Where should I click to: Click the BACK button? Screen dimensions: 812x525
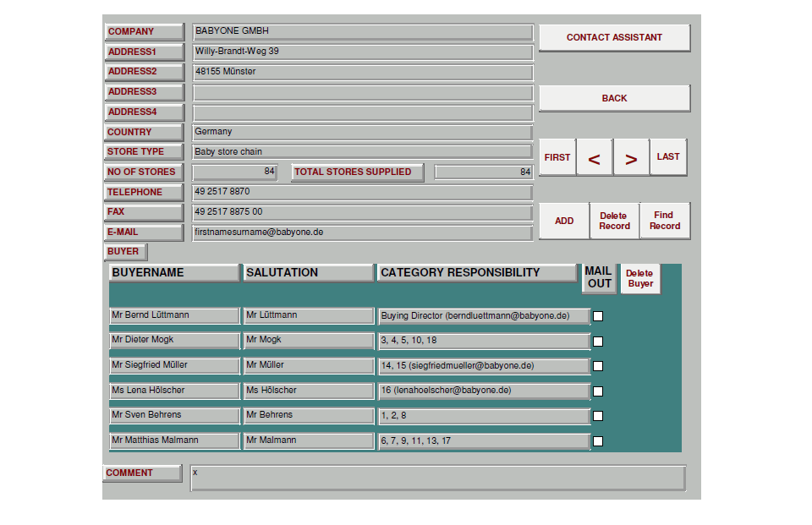pyautogui.click(x=614, y=98)
